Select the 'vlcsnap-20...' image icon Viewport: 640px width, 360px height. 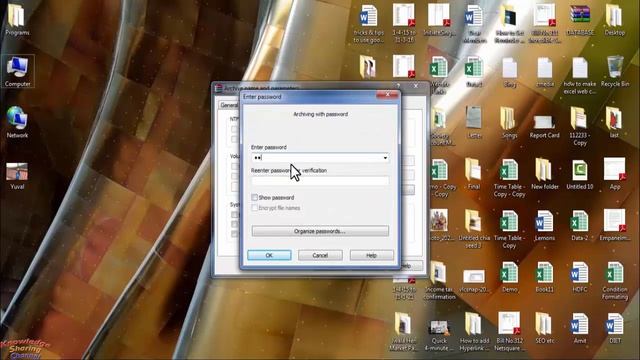pos(474,280)
